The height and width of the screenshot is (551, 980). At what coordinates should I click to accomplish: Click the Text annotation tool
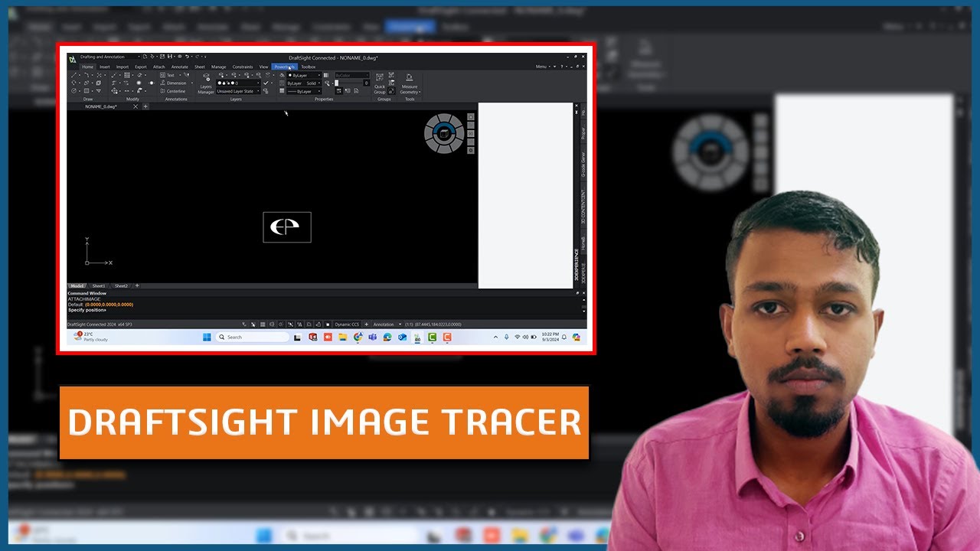(167, 75)
